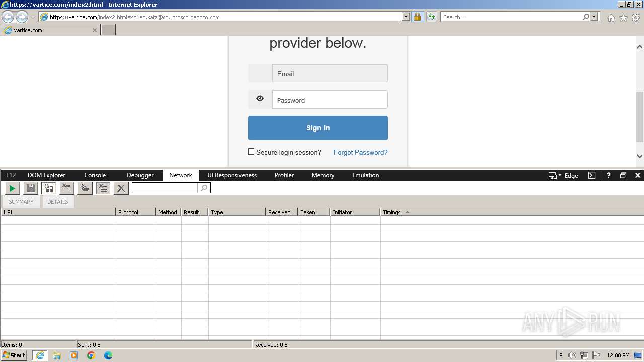
Task: Open Edge from taskbar
Action: click(x=108, y=355)
